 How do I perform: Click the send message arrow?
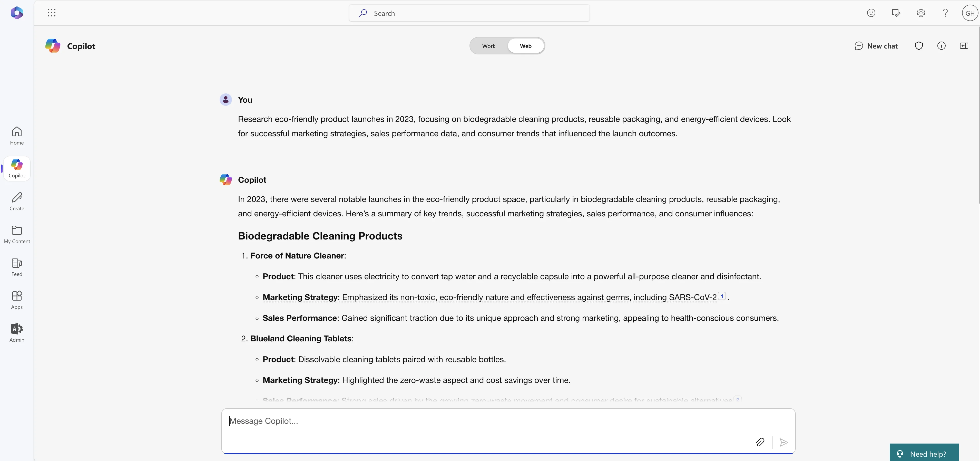pos(783,442)
